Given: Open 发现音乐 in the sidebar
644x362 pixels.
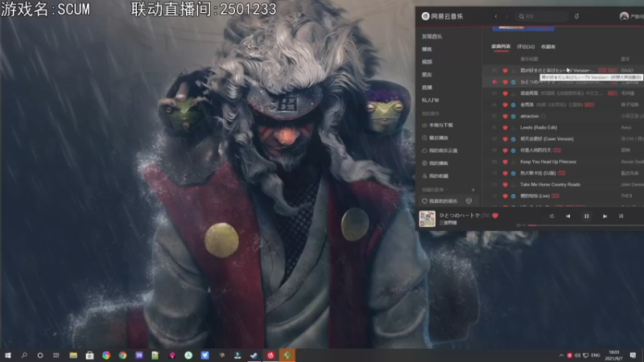Looking at the screenshot, I should pyautogui.click(x=431, y=36).
